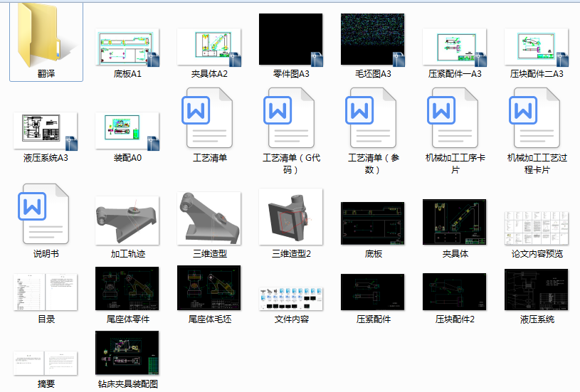
Task: Click the file name text 压块配件二A3
Action: (x=537, y=73)
